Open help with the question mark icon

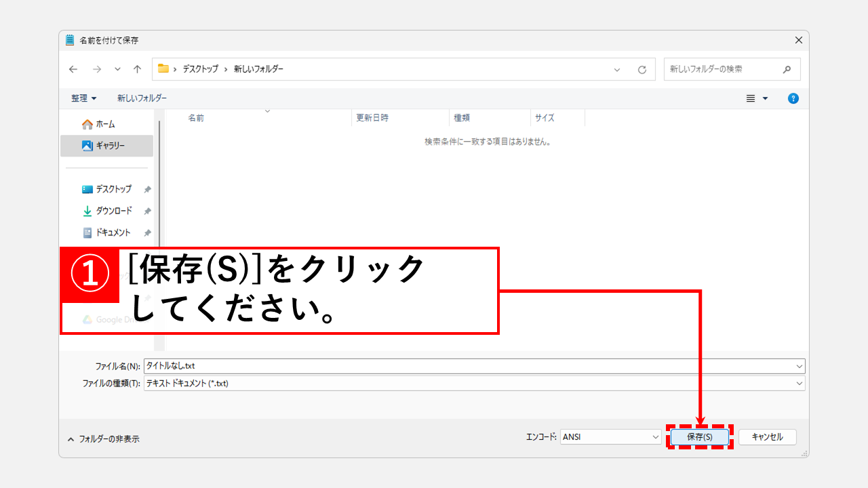point(793,98)
